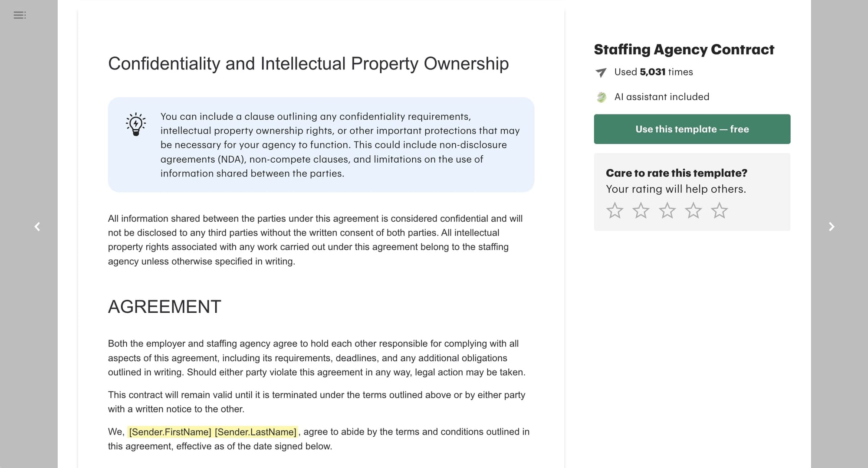The height and width of the screenshot is (468, 868).
Task: Open the document outline menu icon
Action: coord(20,15)
